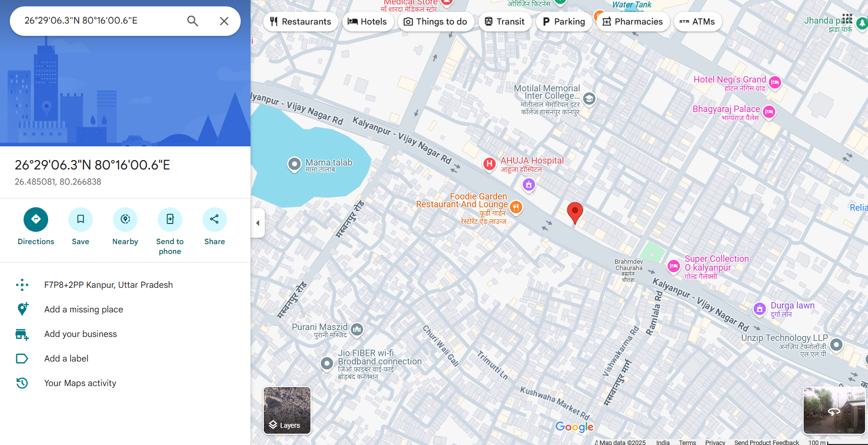The height and width of the screenshot is (445, 868).
Task: Click the add missing place pin icon
Action: pyautogui.click(x=22, y=309)
